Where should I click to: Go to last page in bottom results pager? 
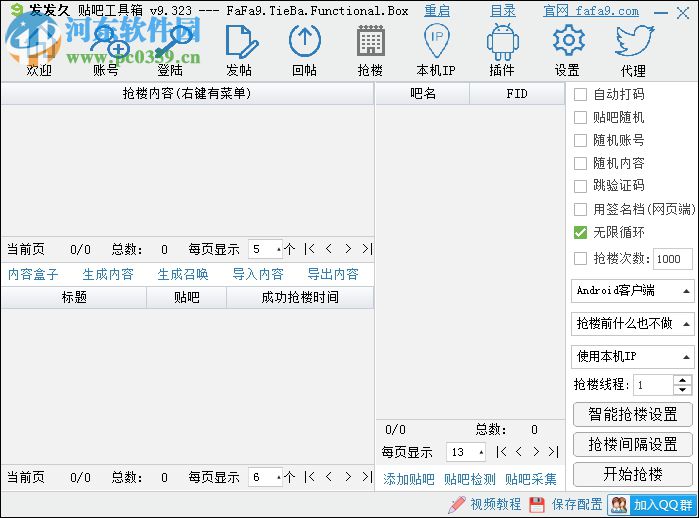click(367, 477)
